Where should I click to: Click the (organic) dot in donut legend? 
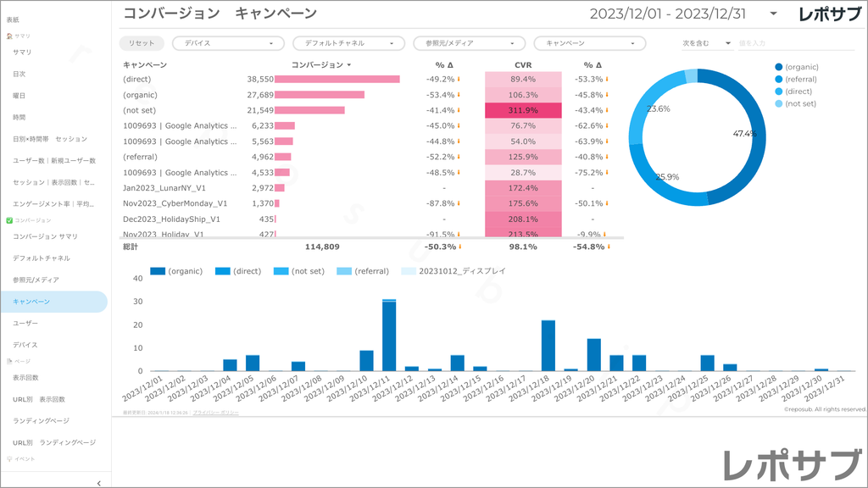click(778, 67)
